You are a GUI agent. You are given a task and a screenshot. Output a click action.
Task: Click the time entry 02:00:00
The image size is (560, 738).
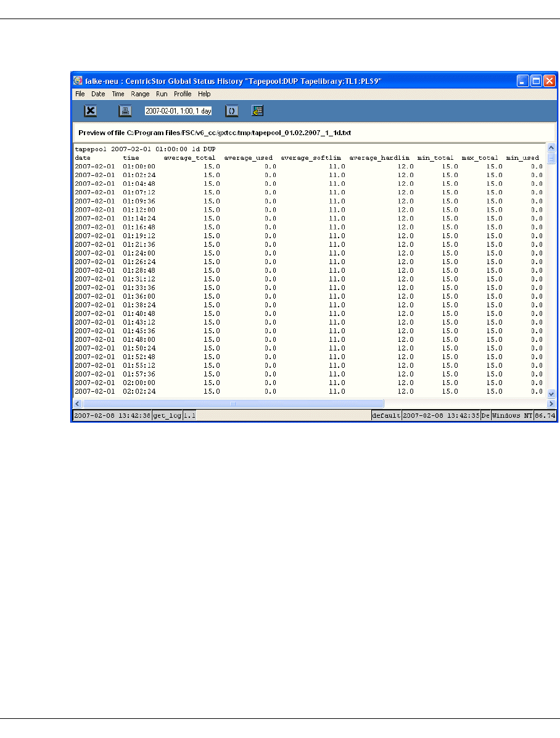point(139,383)
